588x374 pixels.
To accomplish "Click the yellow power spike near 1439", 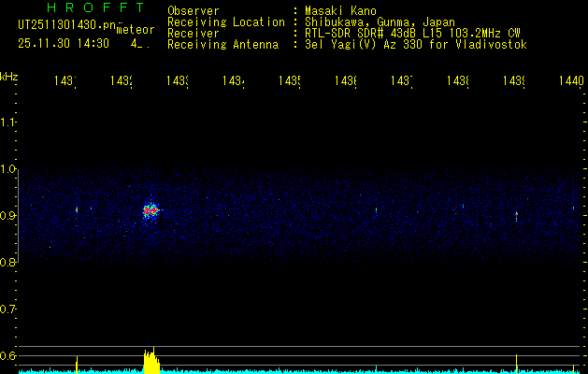I will pyautogui.click(x=516, y=364).
